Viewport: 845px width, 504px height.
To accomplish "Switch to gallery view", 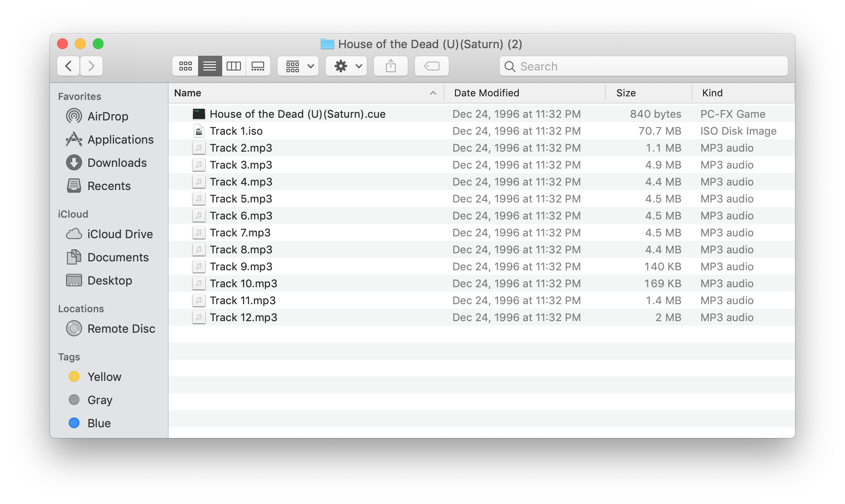I will click(x=258, y=66).
